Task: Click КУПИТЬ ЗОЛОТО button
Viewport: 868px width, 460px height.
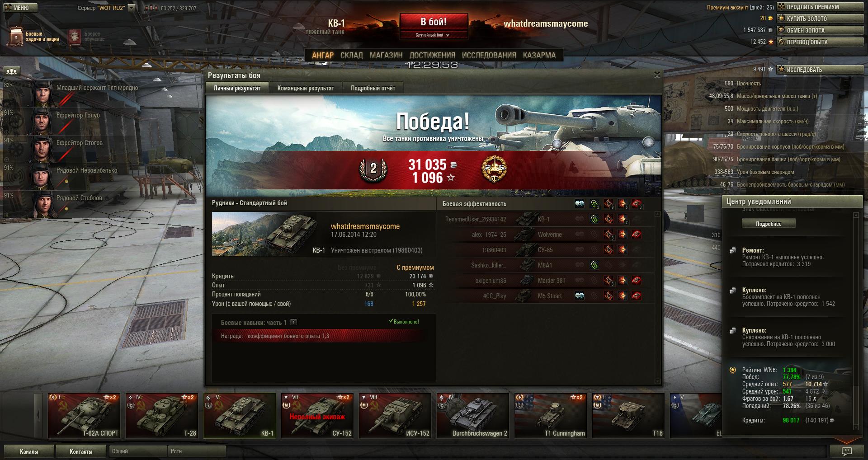Action: 820,19
